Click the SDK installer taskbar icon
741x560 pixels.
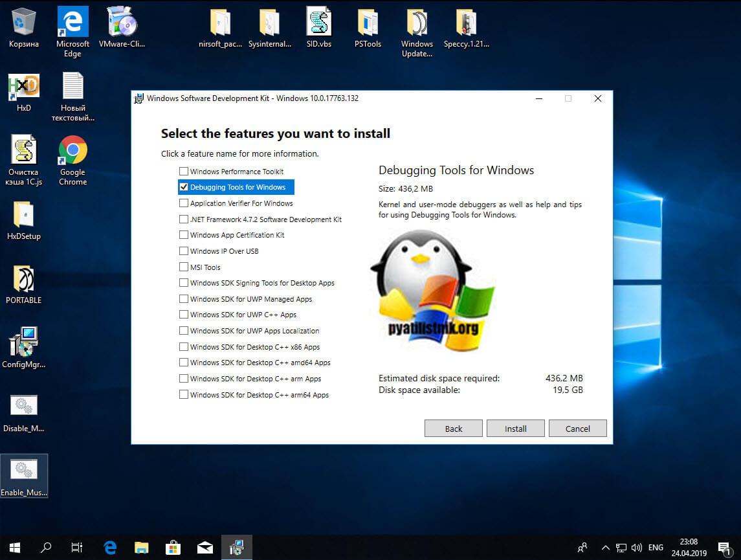point(237,547)
